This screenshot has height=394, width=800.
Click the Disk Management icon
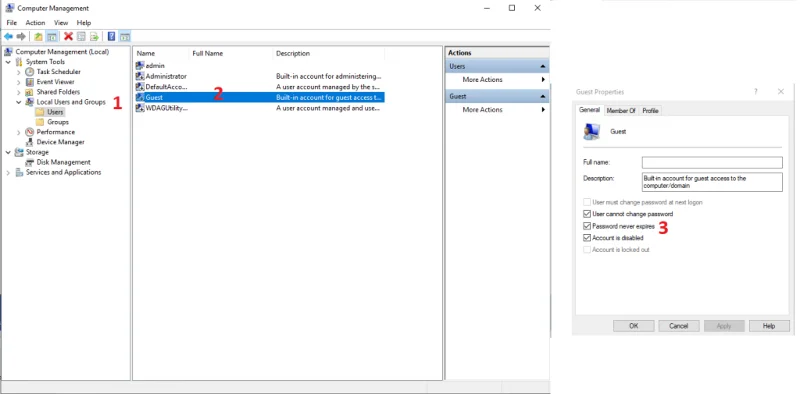pos(30,162)
